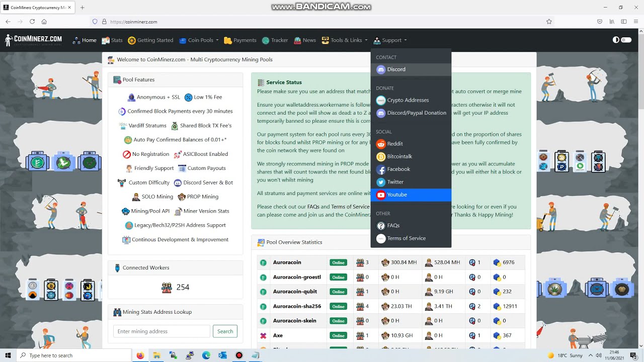Click the 23.03 TH hashrate value
Screen dimensions: 644x362
point(401,306)
